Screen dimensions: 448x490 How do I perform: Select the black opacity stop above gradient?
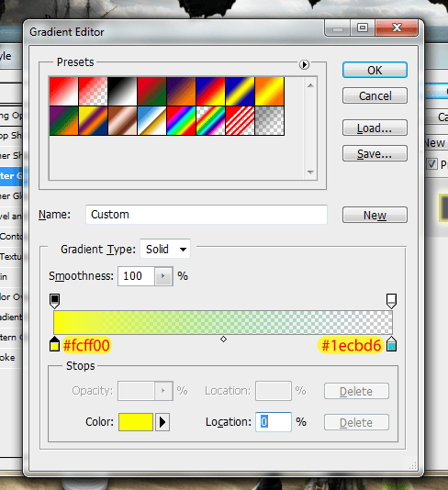pos(55,301)
